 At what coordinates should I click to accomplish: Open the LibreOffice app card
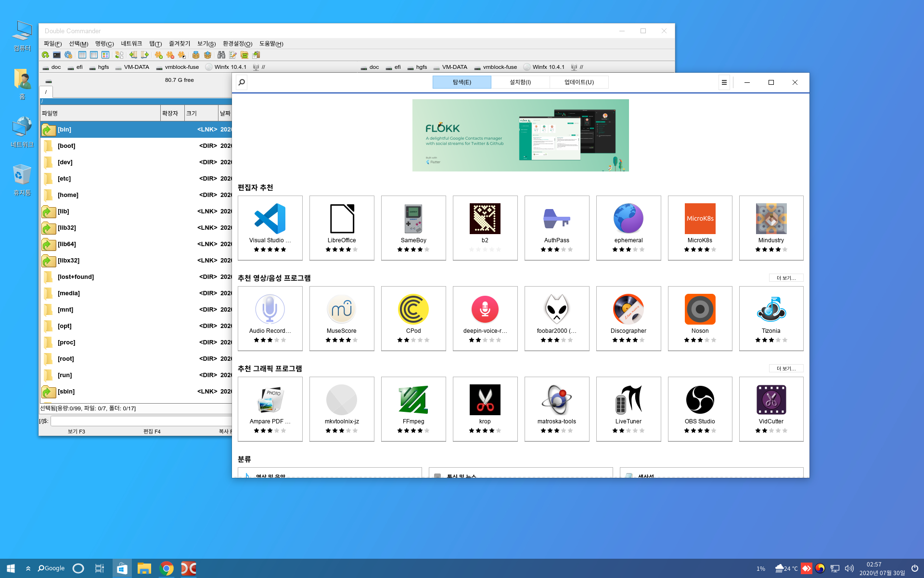coord(342,228)
